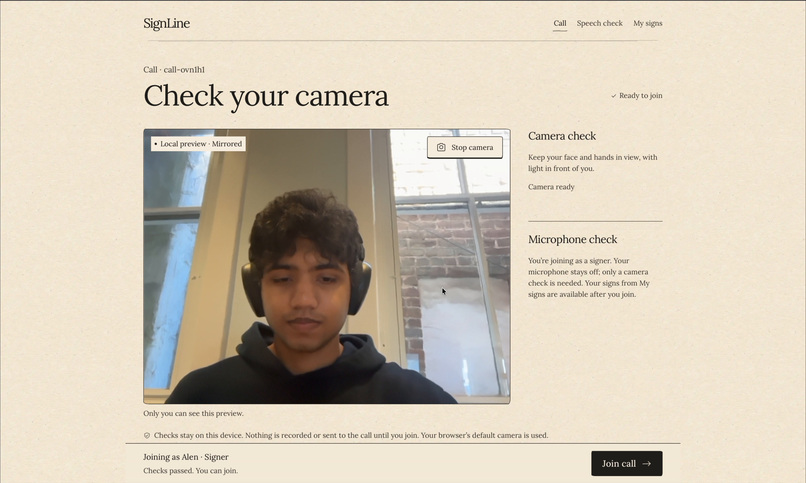Click the SignLine logo
The width and height of the screenshot is (806, 483).
167,24
